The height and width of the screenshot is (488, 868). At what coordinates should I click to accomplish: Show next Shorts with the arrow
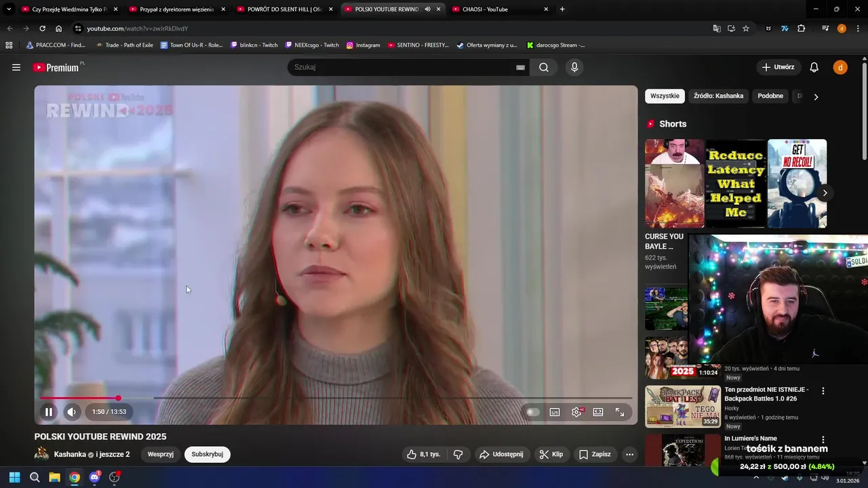(825, 193)
